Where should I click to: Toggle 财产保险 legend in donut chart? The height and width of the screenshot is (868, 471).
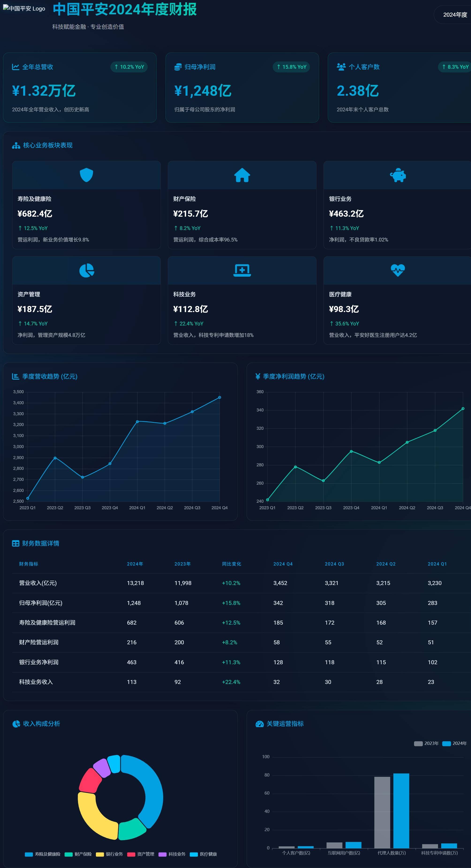(x=78, y=854)
